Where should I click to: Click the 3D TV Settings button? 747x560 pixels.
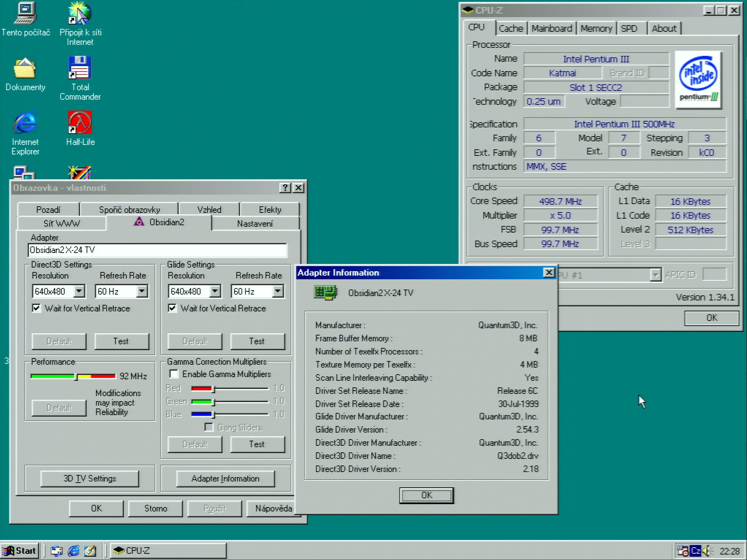tap(89, 478)
